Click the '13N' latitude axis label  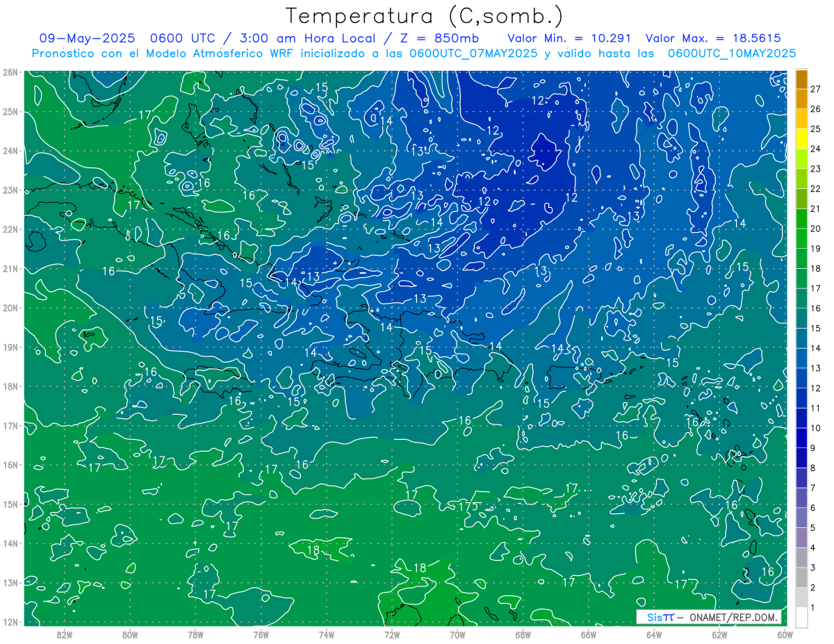[x=10, y=582]
